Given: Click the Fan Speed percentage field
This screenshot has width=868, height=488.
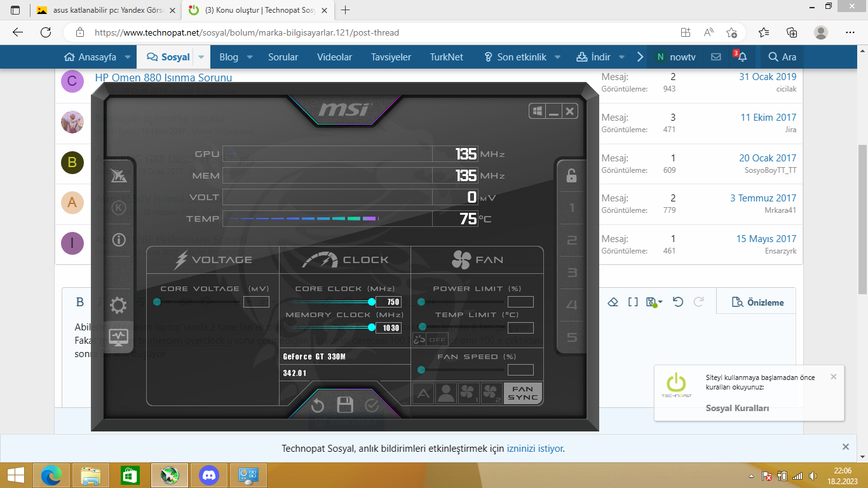Looking at the screenshot, I should tap(520, 370).
